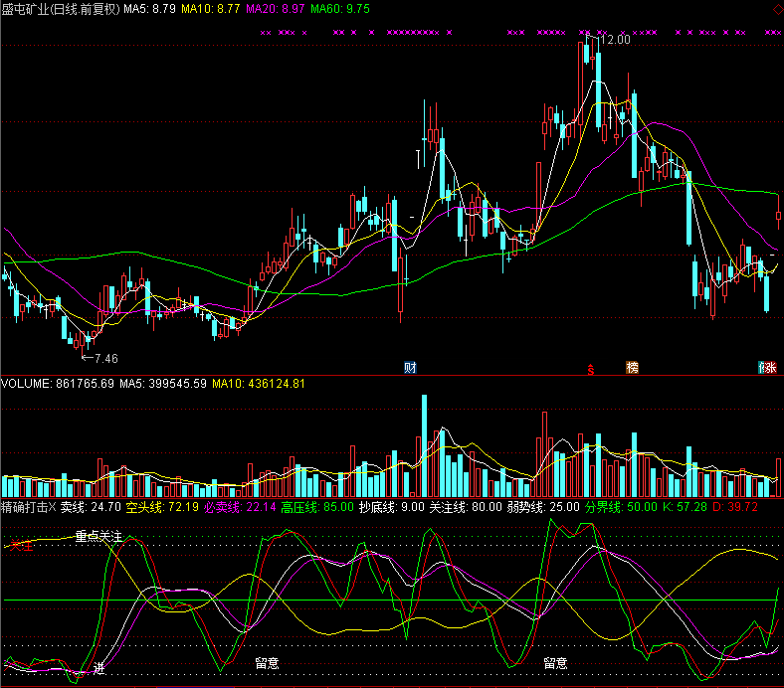
Task: Click the red S signal marker icon
Action: click(591, 369)
